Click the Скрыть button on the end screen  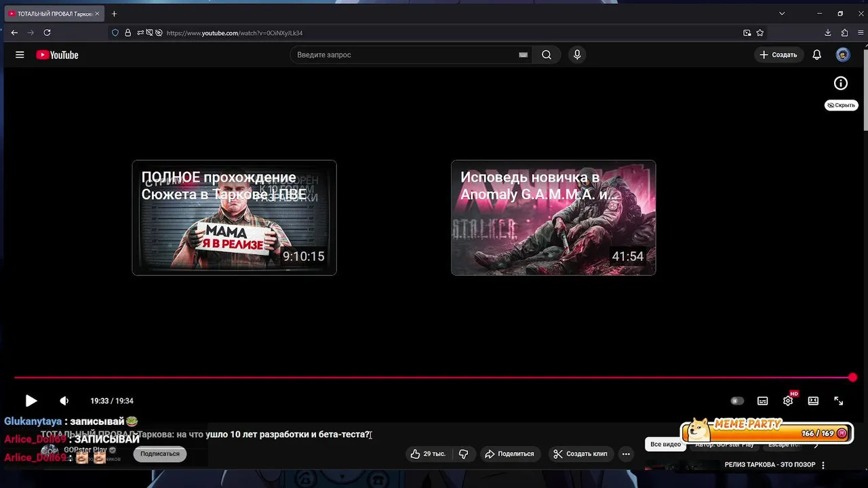[842, 105]
